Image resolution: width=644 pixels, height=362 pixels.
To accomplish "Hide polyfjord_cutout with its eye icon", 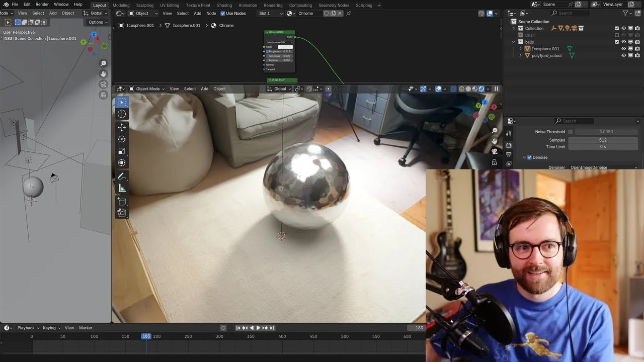I will 624,55.
